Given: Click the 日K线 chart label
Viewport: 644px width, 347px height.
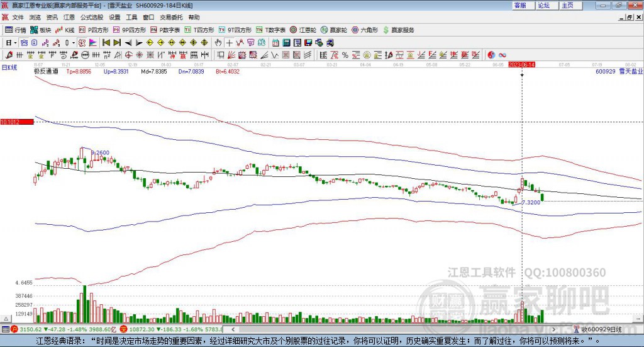Looking at the screenshot, I should click(x=9, y=67).
